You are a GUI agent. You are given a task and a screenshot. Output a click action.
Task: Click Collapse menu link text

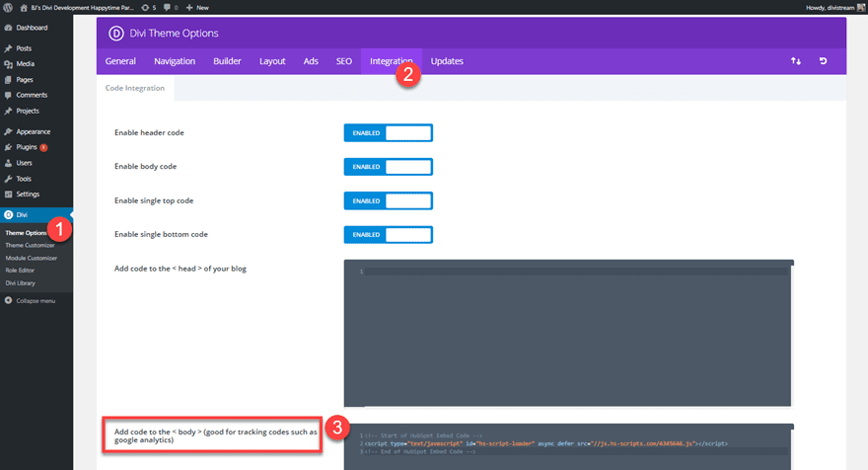click(x=36, y=301)
